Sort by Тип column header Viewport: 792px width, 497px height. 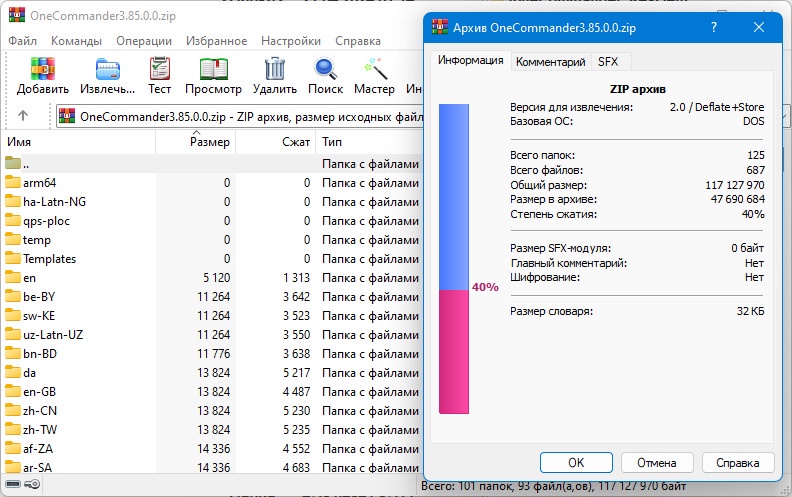(370, 142)
